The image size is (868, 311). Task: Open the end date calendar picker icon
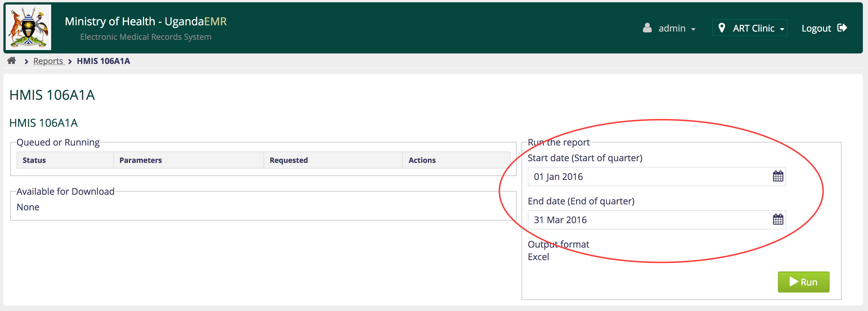(778, 219)
